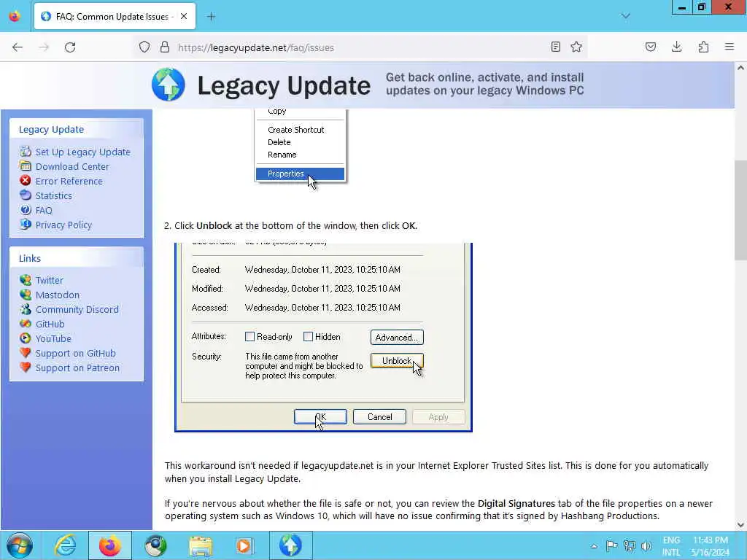Expand the list all tabs chevron

coord(625,16)
